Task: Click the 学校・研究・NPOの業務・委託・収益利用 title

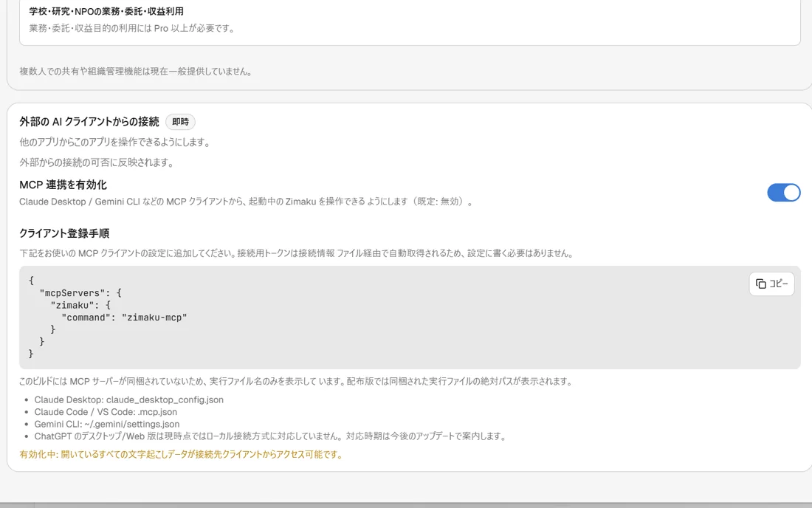Action: [106, 11]
